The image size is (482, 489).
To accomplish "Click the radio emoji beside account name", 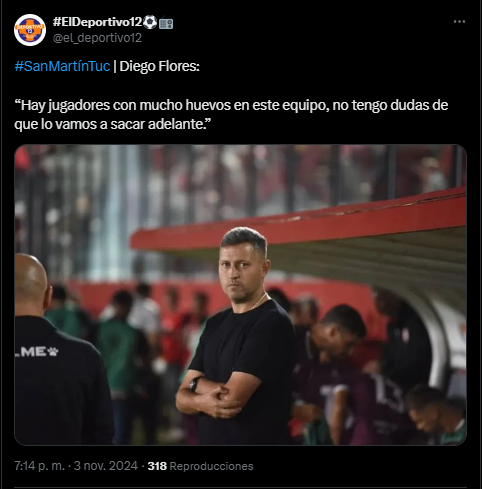I will [166, 23].
